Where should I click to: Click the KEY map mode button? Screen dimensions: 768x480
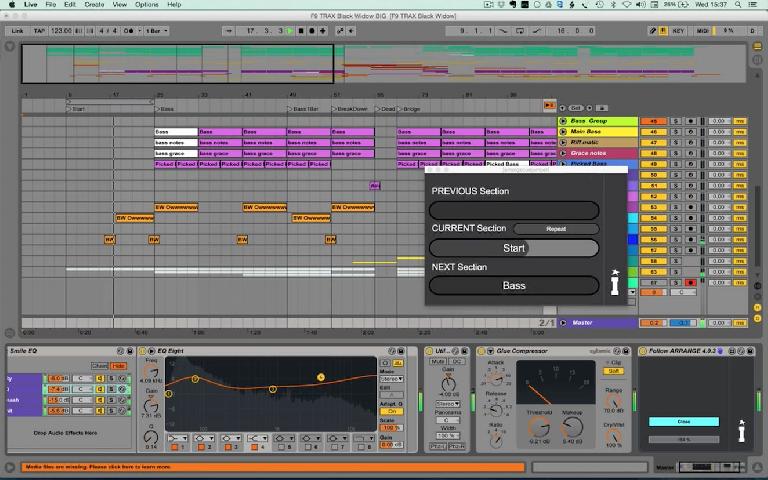(x=678, y=30)
